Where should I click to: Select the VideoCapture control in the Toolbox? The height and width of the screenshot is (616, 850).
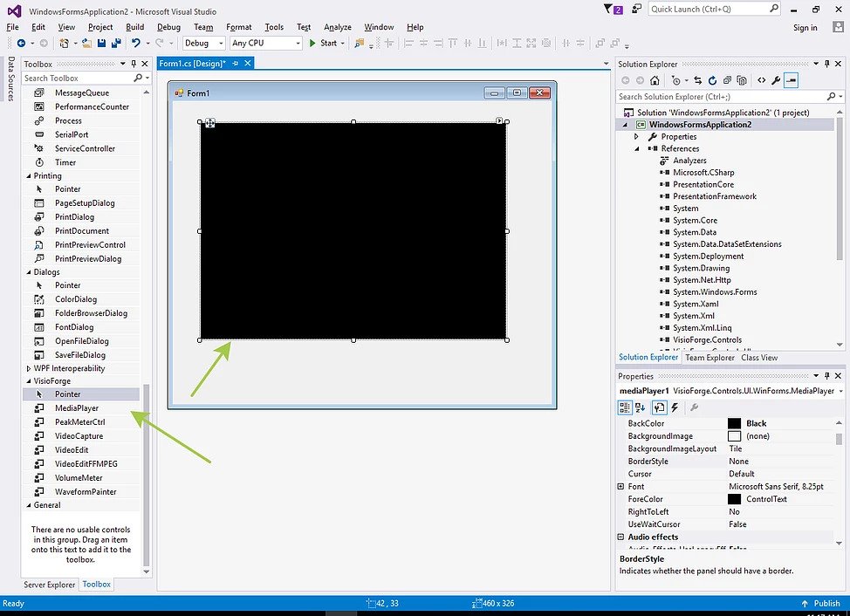(81, 435)
